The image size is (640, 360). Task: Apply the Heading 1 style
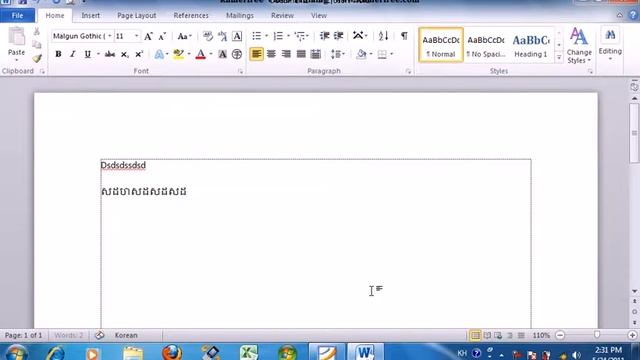coord(531,45)
